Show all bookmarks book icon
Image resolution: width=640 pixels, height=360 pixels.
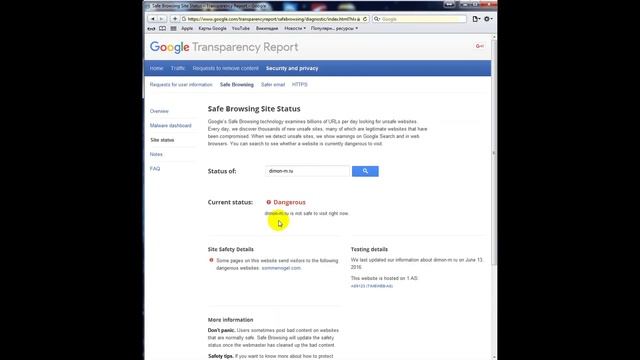[x=162, y=29]
